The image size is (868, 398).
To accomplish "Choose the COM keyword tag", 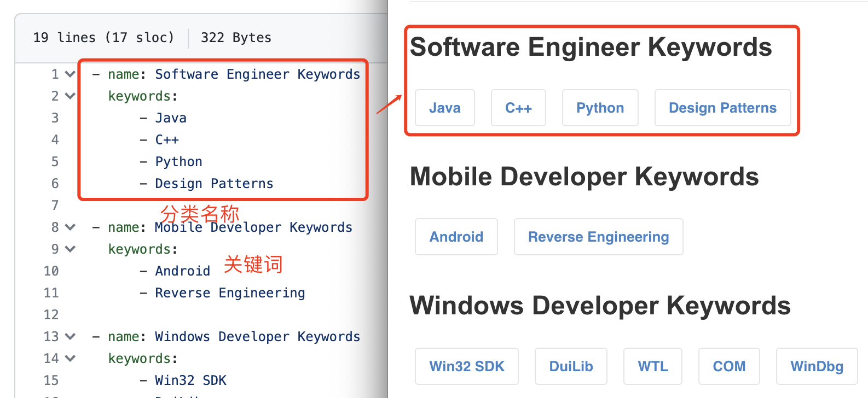I will click(729, 366).
